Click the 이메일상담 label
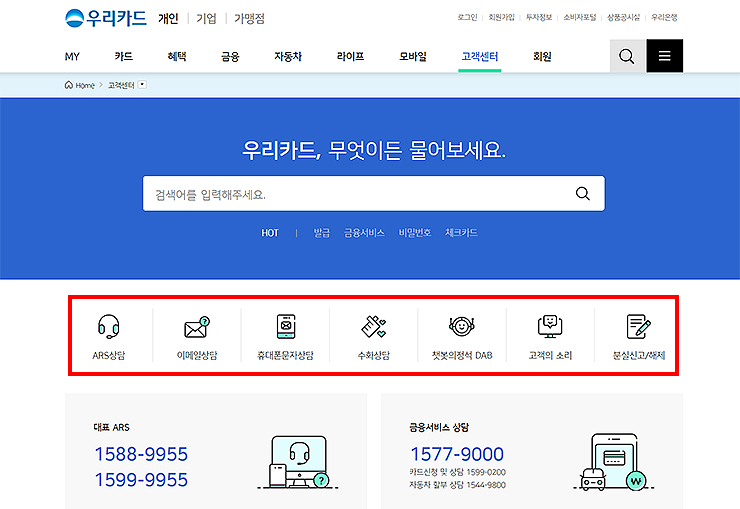740x509 pixels. (x=197, y=356)
